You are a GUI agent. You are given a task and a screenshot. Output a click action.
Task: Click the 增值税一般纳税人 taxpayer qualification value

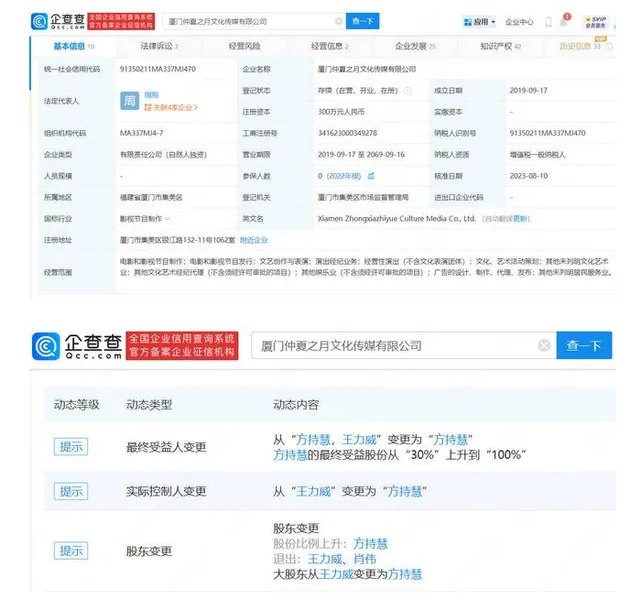(537, 155)
